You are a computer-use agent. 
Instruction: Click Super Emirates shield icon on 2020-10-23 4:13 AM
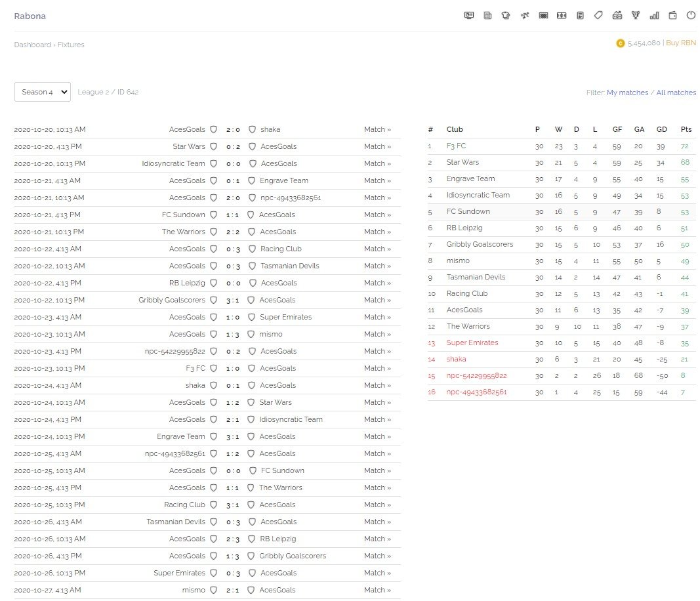pos(252,318)
